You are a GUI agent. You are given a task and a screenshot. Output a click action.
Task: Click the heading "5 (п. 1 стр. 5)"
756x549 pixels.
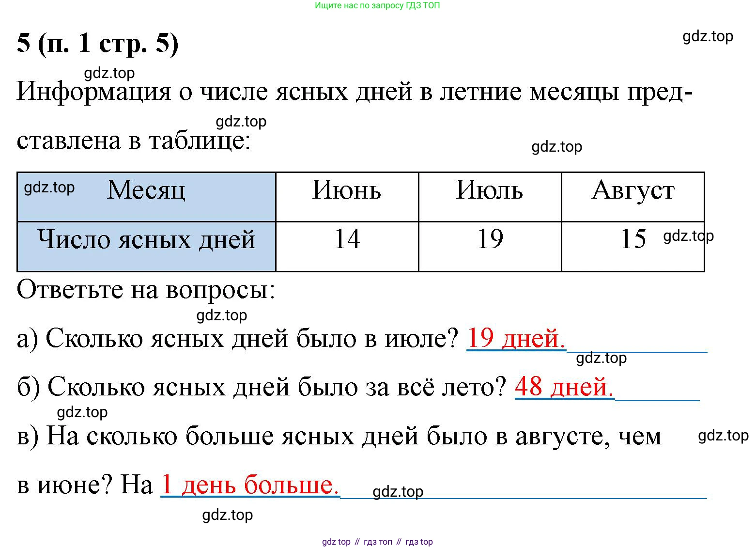[x=97, y=43]
